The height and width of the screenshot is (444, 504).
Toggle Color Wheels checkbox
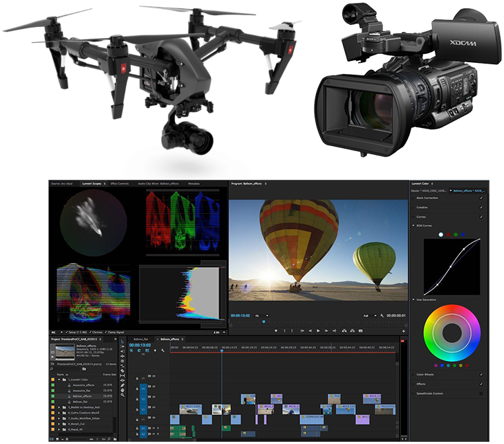coord(481,375)
